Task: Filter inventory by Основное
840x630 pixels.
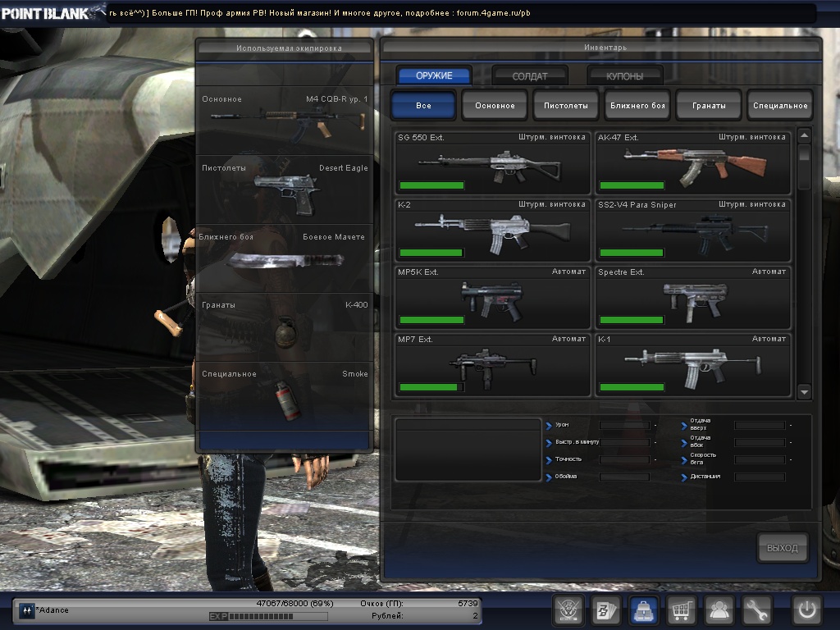Action: 495,105
